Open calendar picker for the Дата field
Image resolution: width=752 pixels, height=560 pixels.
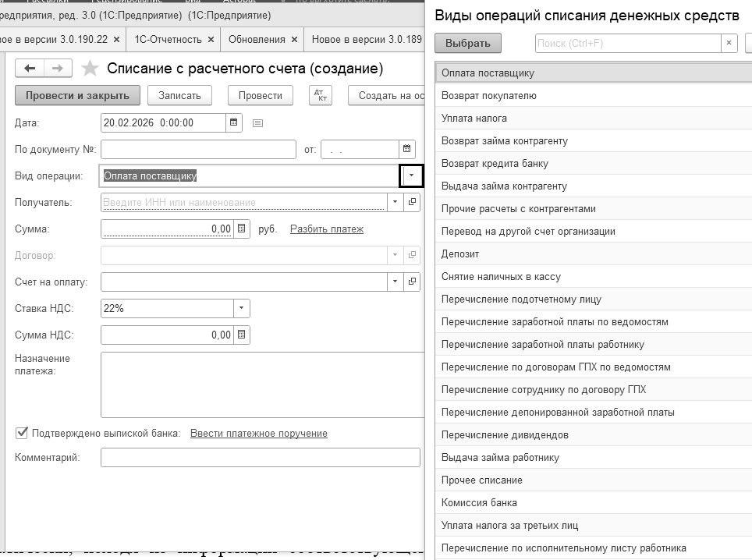click(x=233, y=122)
